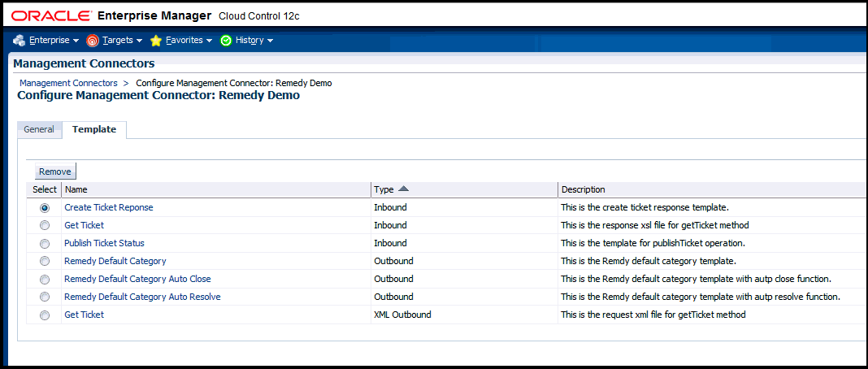The width and height of the screenshot is (868, 369).
Task: Select the Publish Ticket Status radio button
Action: (45, 243)
